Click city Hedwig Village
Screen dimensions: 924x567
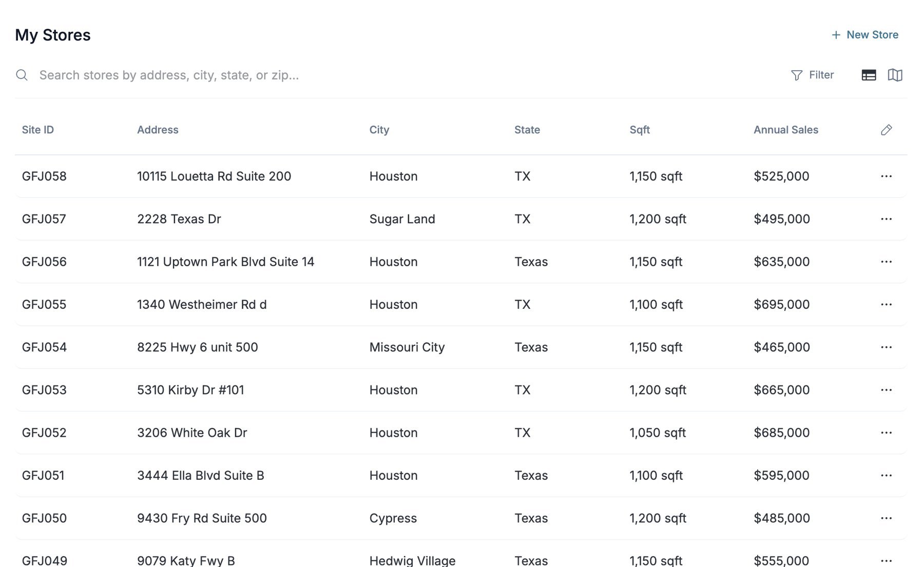(x=413, y=561)
